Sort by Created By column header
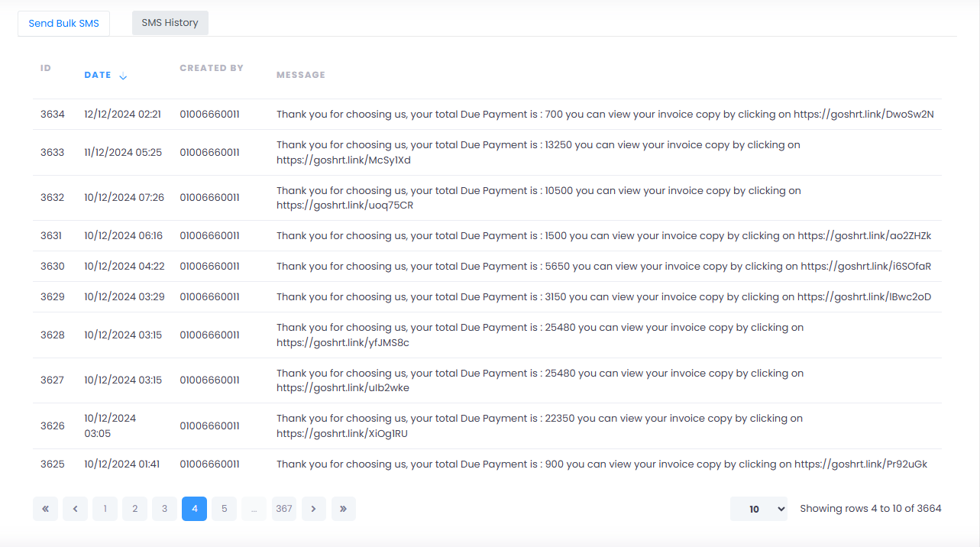This screenshot has height=547, width=980. 212,68
